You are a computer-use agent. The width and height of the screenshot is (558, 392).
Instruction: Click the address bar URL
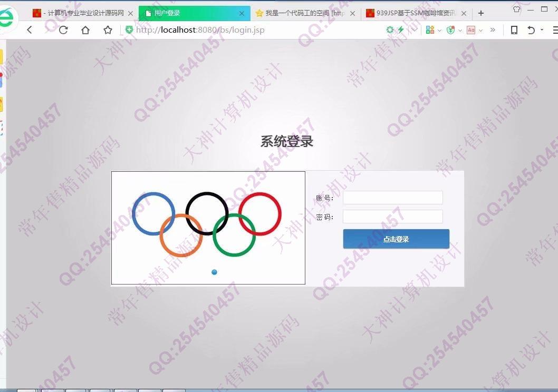pos(200,30)
